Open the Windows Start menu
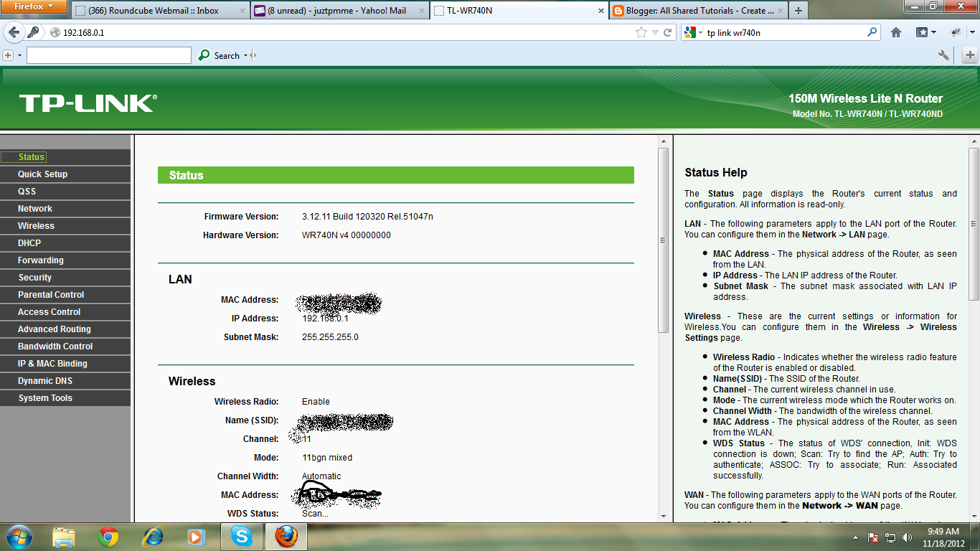Image resolution: width=980 pixels, height=551 pixels. coord(19,537)
